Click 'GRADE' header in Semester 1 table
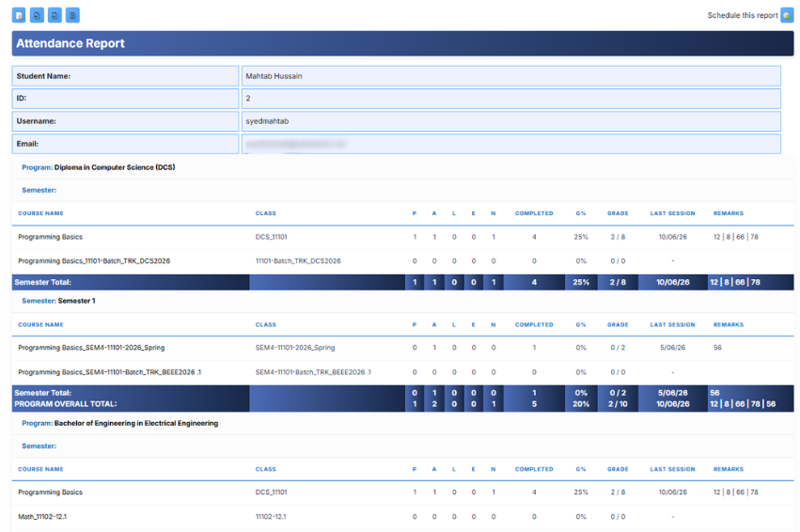800x532 pixels. [618, 324]
